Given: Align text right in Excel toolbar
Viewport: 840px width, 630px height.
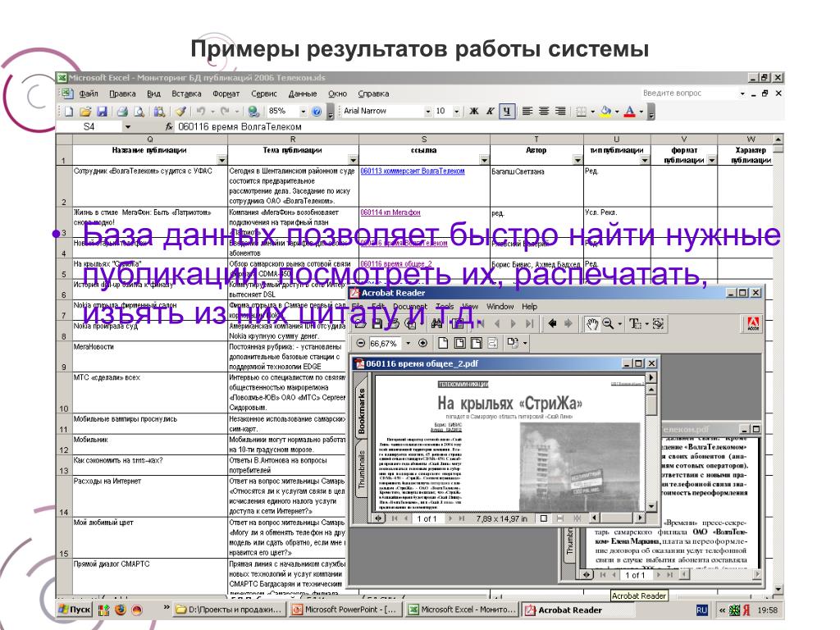Looking at the screenshot, I should click(560, 112).
